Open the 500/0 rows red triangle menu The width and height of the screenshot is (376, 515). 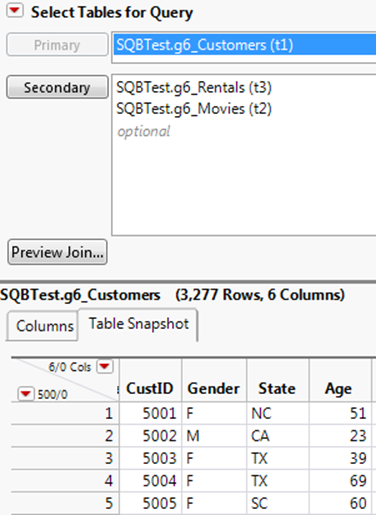(26, 394)
